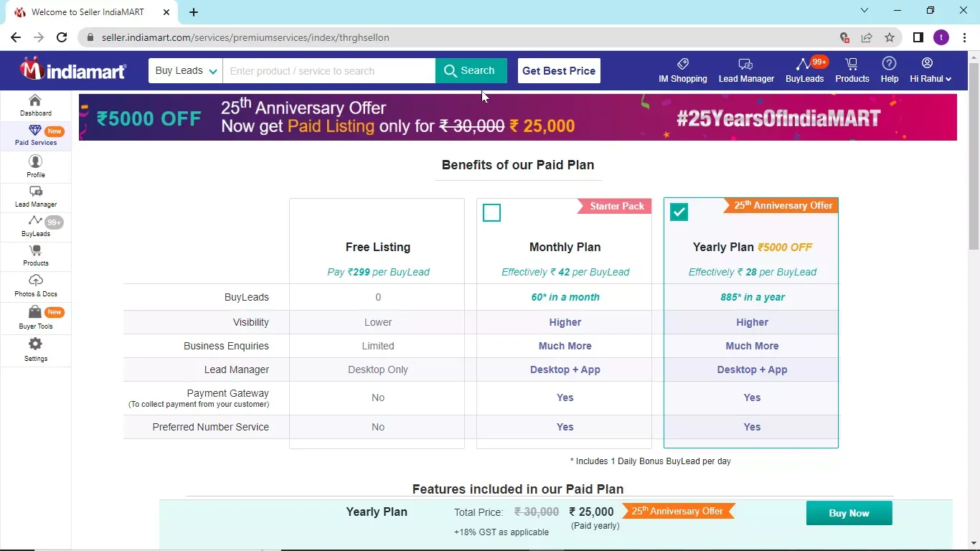Click the Starter Pack ribbon label
This screenshot has height=551, width=980.
point(615,206)
